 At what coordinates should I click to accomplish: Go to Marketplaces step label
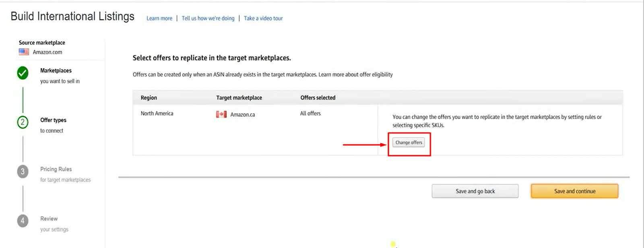tap(56, 70)
